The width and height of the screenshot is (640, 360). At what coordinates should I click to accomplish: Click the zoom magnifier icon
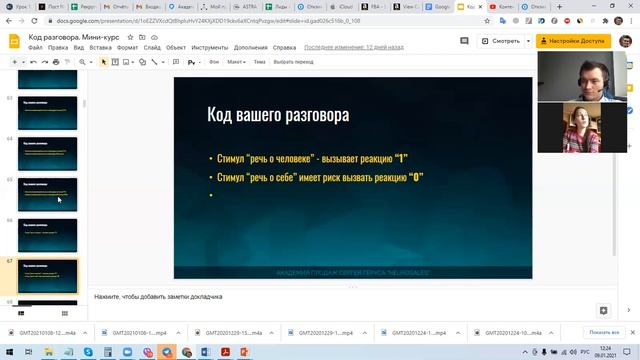[82, 62]
